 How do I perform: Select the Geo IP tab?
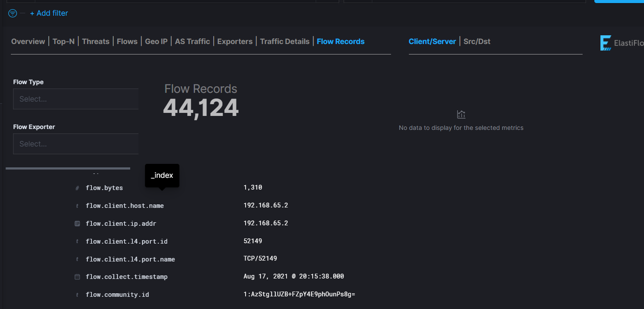[x=156, y=41]
